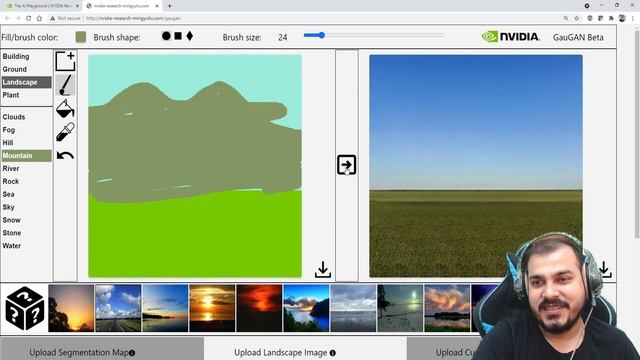Go to browser home page
640x360 pixels.
(x=39, y=18)
